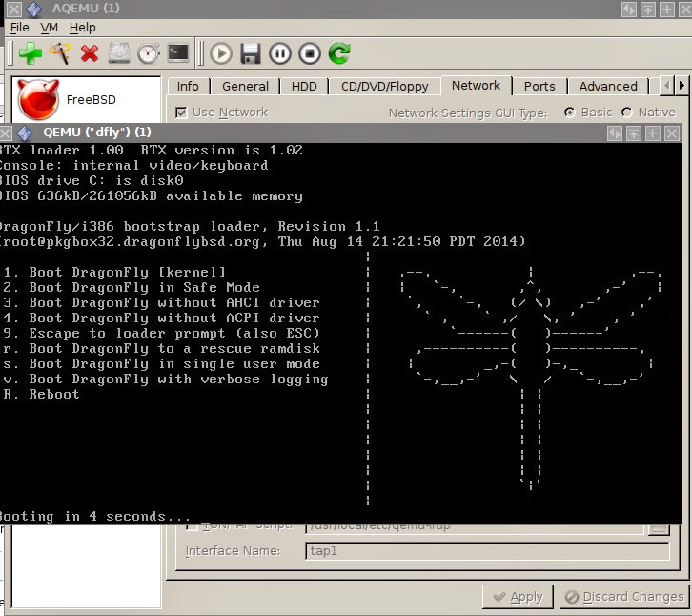This screenshot has height=616, width=692.
Task: Select the Basic GUI type radio
Action: (x=570, y=113)
